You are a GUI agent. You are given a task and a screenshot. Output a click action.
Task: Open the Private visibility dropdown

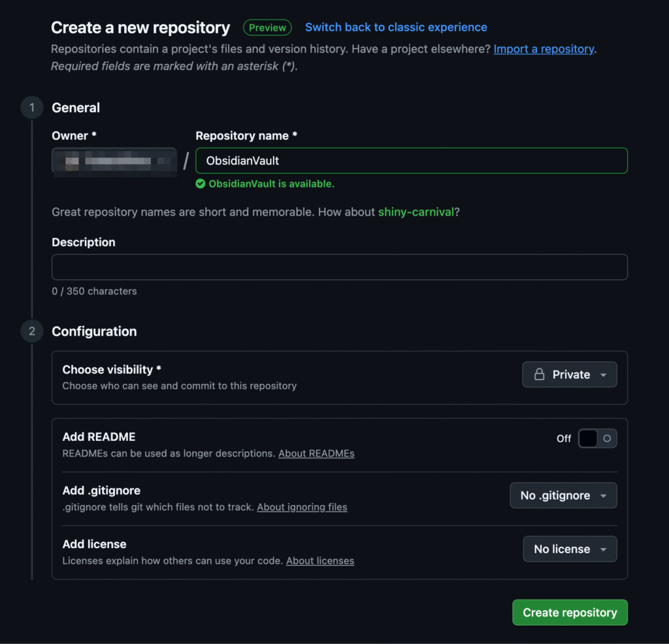point(570,374)
